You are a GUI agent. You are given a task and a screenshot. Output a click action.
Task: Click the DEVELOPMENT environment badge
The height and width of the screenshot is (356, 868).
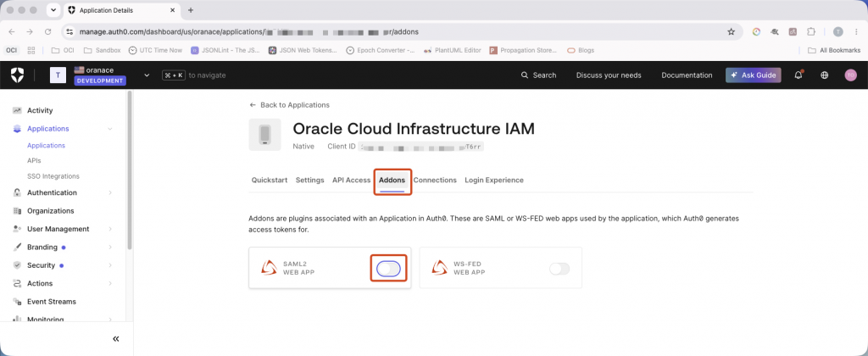[x=100, y=81]
